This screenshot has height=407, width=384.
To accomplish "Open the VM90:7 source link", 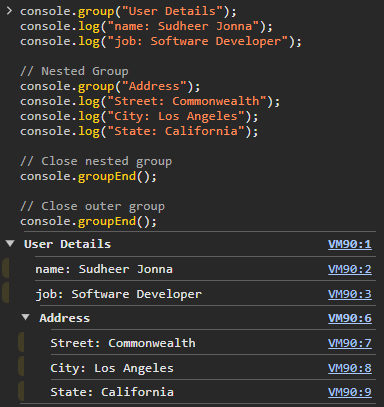I will (350, 343).
